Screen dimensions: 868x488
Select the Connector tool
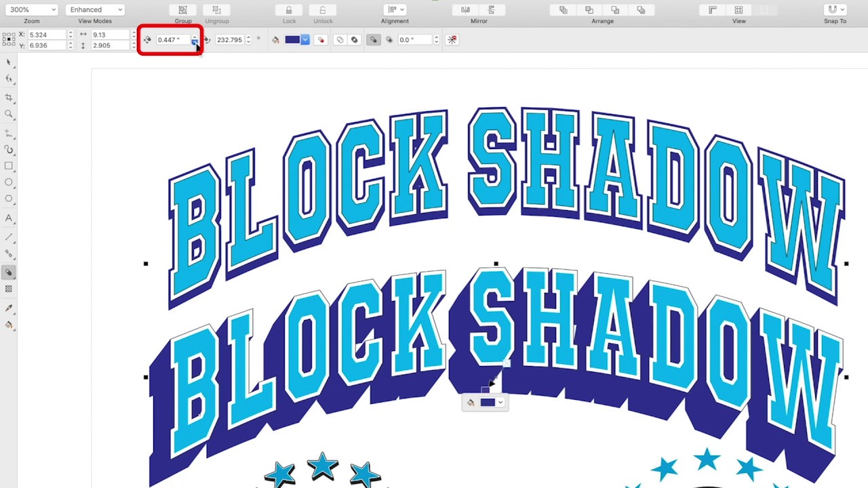pos(9,253)
